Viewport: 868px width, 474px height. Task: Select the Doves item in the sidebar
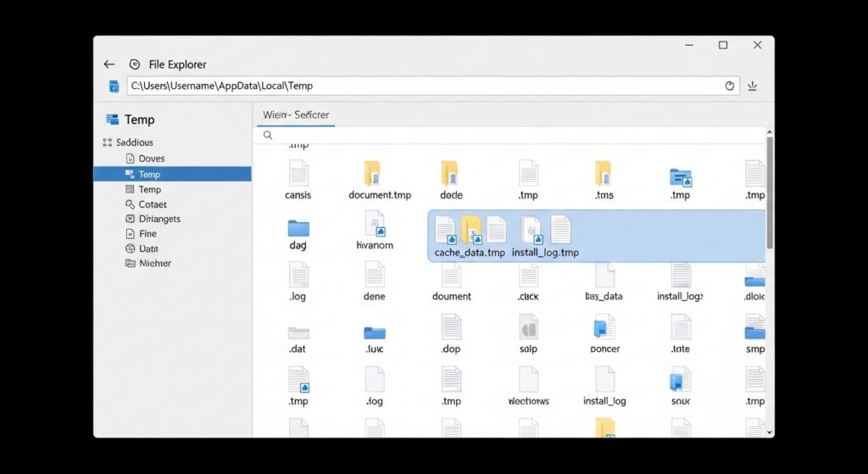(151, 159)
